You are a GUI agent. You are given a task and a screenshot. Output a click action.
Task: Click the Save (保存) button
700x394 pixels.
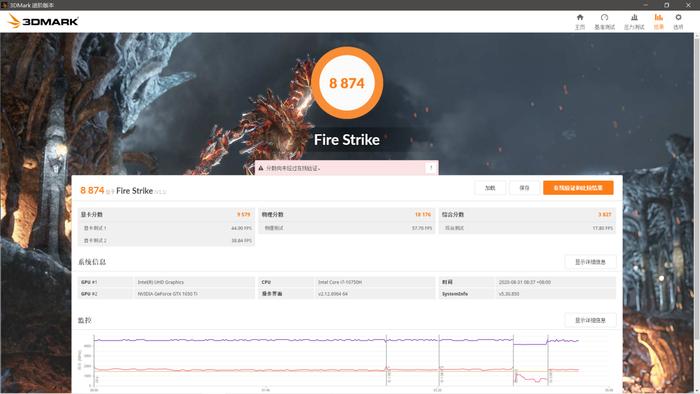point(524,188)
